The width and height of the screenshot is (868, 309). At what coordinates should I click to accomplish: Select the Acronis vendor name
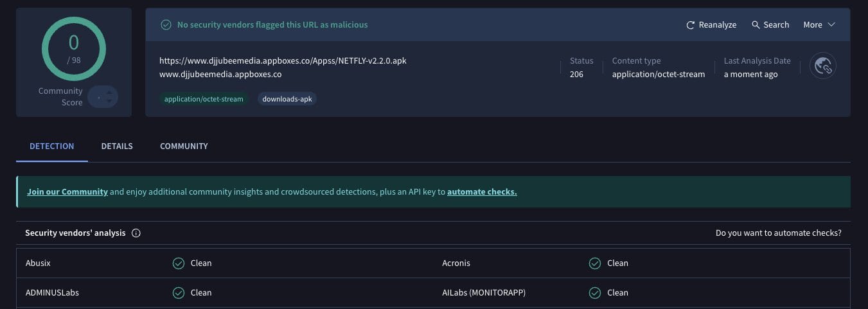[456, 263]
